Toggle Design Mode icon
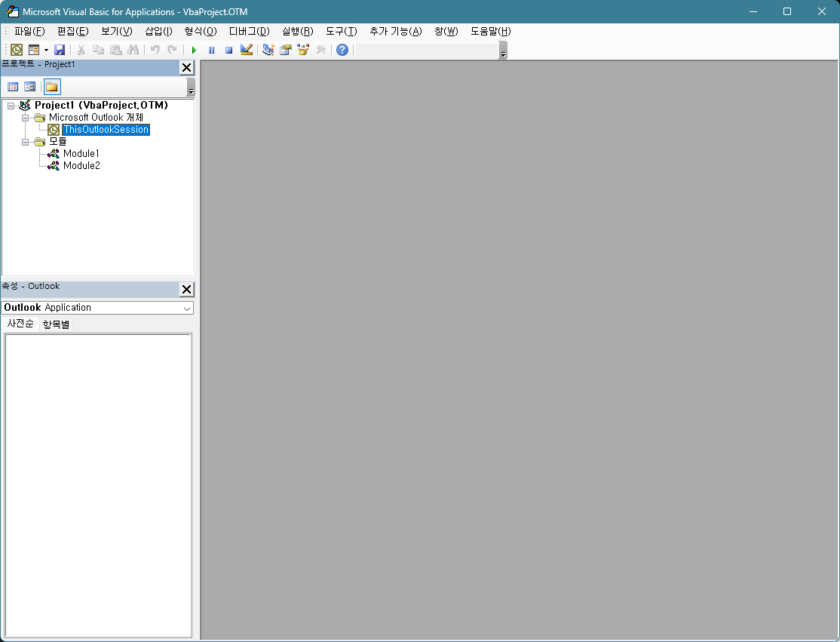Viewport: 840px width, 642px height. (x=247, y=50)
